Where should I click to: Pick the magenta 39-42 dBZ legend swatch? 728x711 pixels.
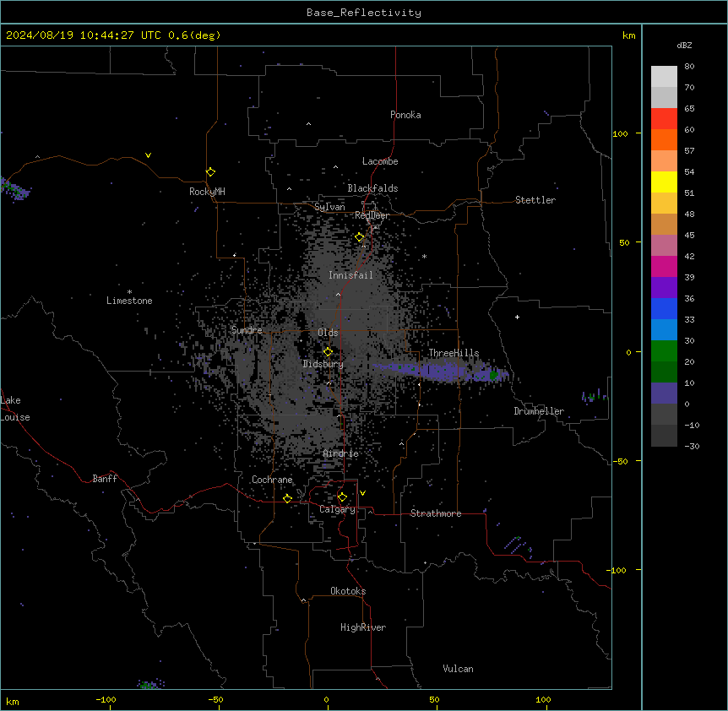664,266
